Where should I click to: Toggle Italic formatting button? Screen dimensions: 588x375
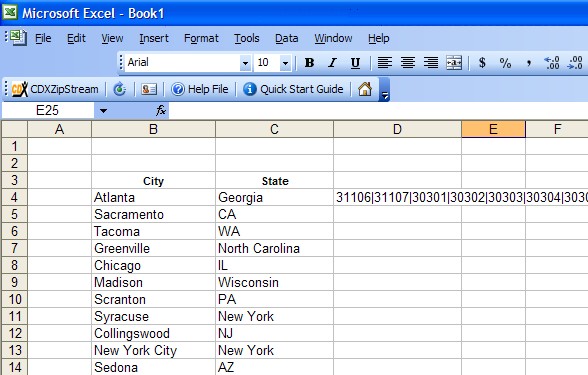click(332, 63)
